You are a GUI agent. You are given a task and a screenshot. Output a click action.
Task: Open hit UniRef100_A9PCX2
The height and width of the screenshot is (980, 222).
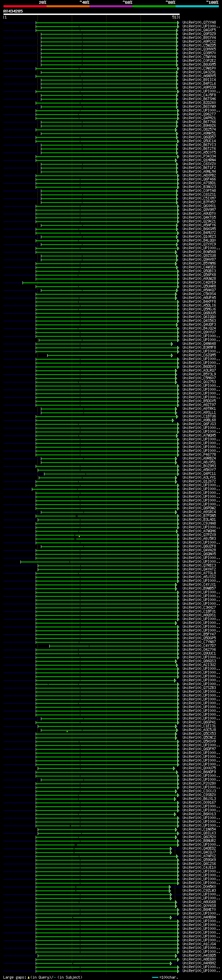[199, 41]
